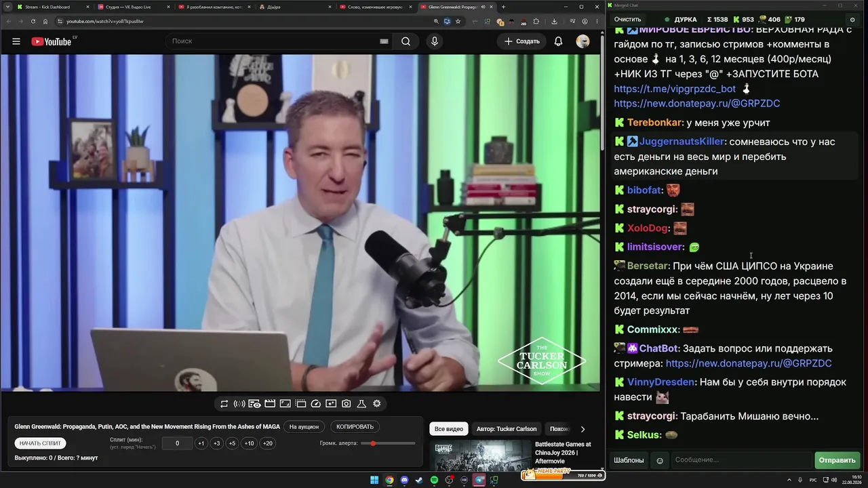Open the t.me/vipgrpzdc_bot link in chat
Viewport: 868px width, 488px height.
pos(675,89)
